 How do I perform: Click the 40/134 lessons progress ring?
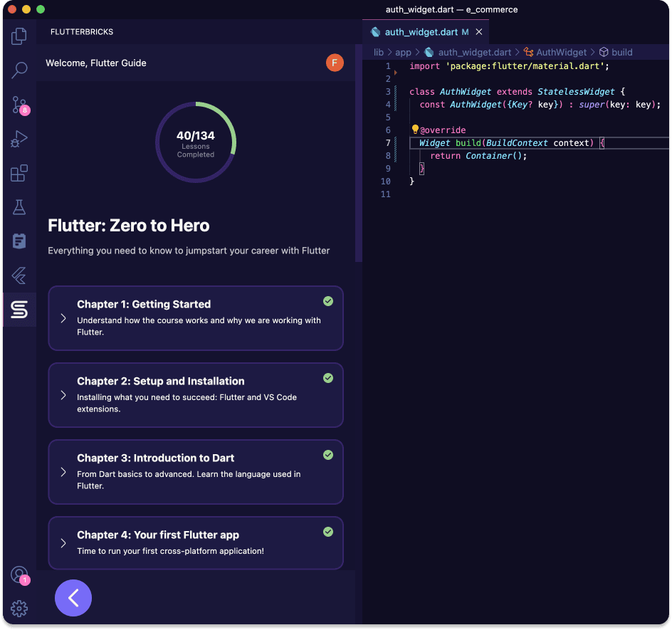coord(196,142)
